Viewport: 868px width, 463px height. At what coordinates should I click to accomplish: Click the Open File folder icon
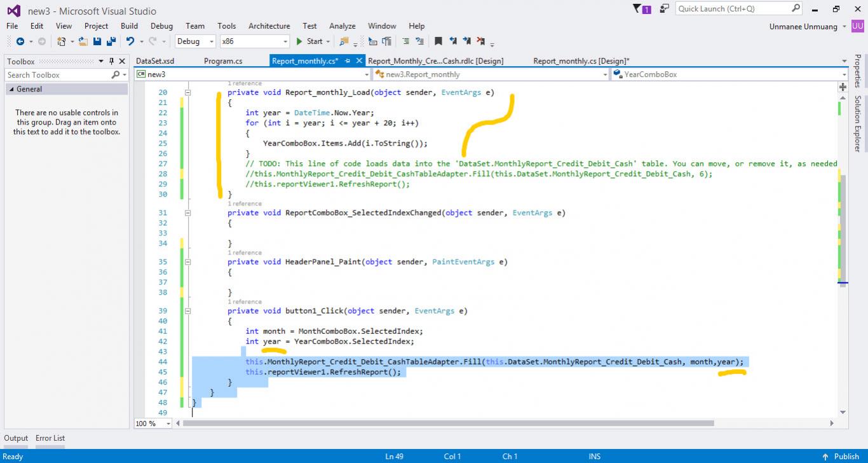[83, 41]
